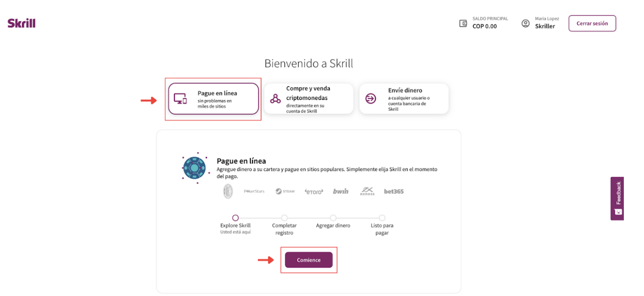Click the eToro logo
This screenshot has width=644, height=296.
pyautogui.click(x=314, y=191)
